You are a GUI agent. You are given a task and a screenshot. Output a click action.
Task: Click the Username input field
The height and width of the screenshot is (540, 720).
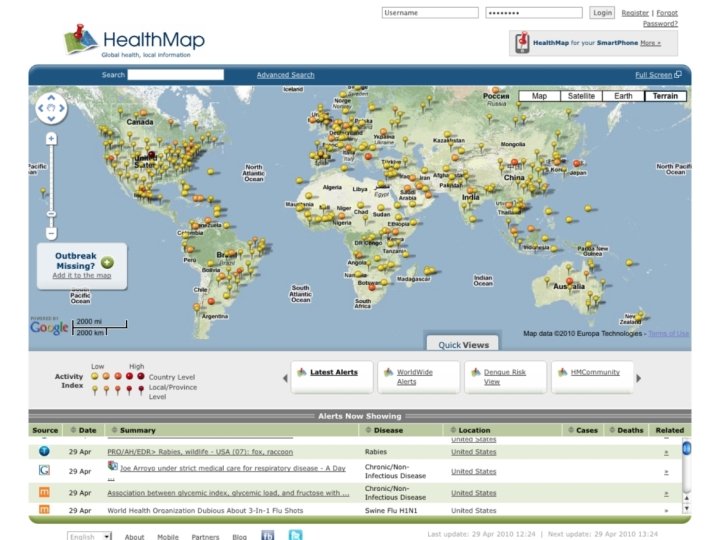[x=430, y=13]
